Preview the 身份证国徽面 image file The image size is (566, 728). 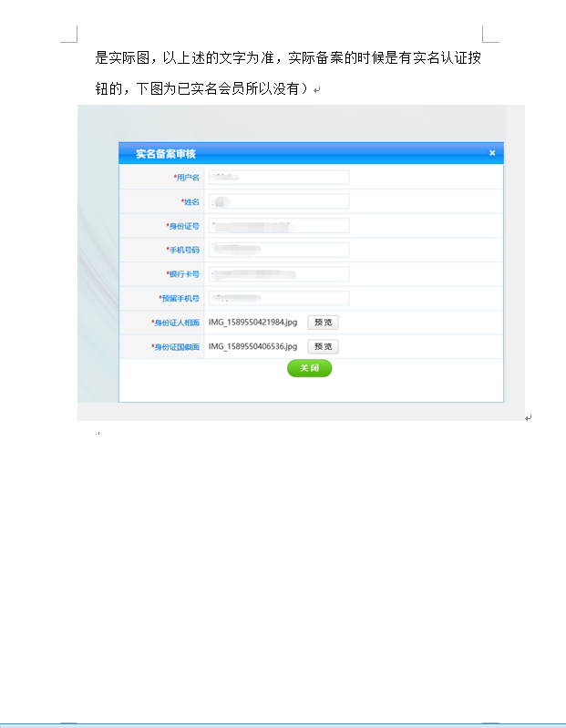pos(323,346)
